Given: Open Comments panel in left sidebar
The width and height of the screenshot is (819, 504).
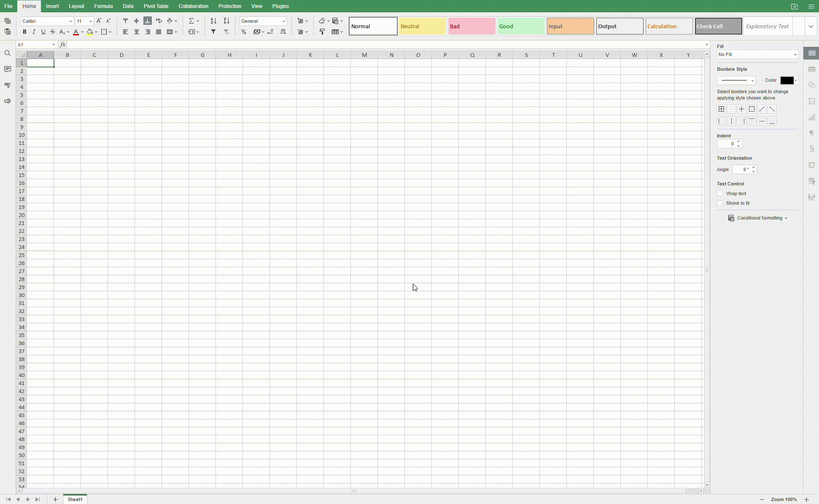Looking at the screenshot, I should click(x=7, y=69).
